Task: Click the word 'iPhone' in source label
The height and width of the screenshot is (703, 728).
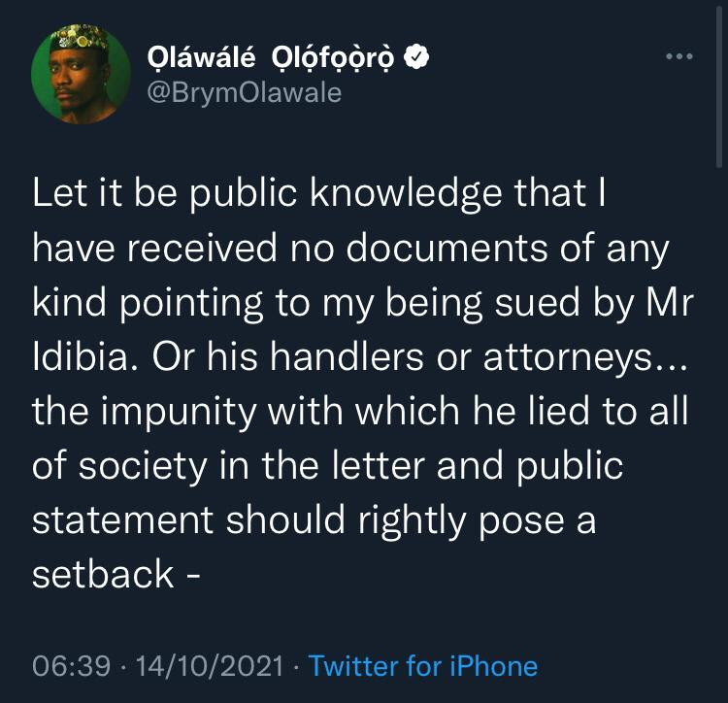Action: tap(493, 666)
